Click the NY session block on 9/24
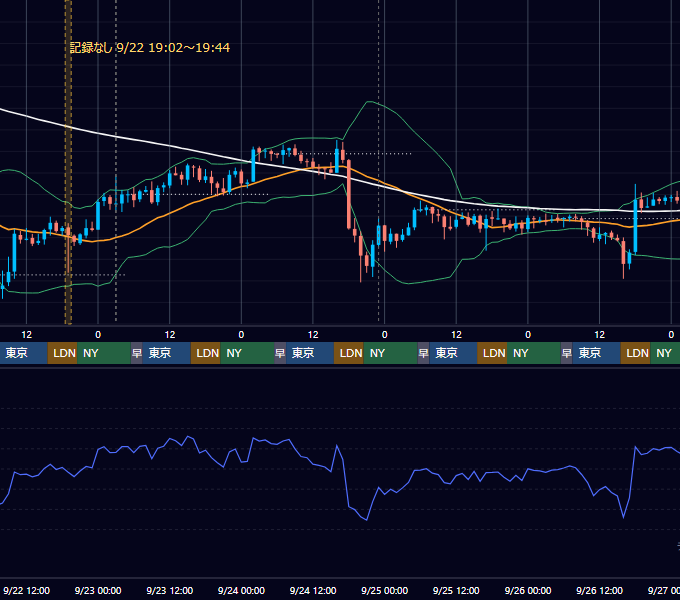Image resolution: width=680 pixels, height=600 pixels. (390, 353)
